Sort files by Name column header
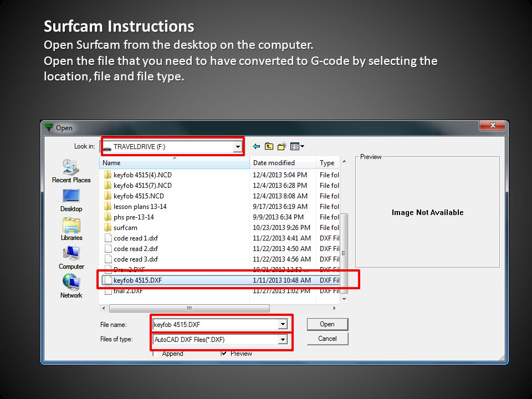 point(175,163)
